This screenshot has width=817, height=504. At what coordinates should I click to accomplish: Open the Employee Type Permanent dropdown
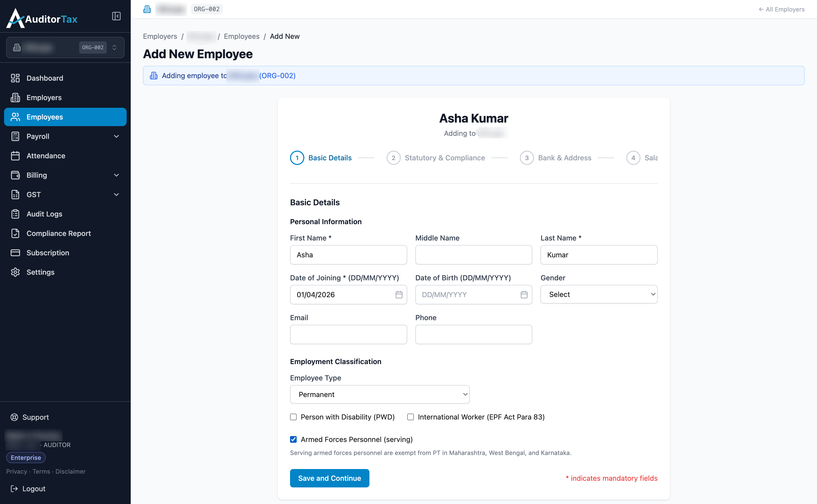(x=380, y=394)
